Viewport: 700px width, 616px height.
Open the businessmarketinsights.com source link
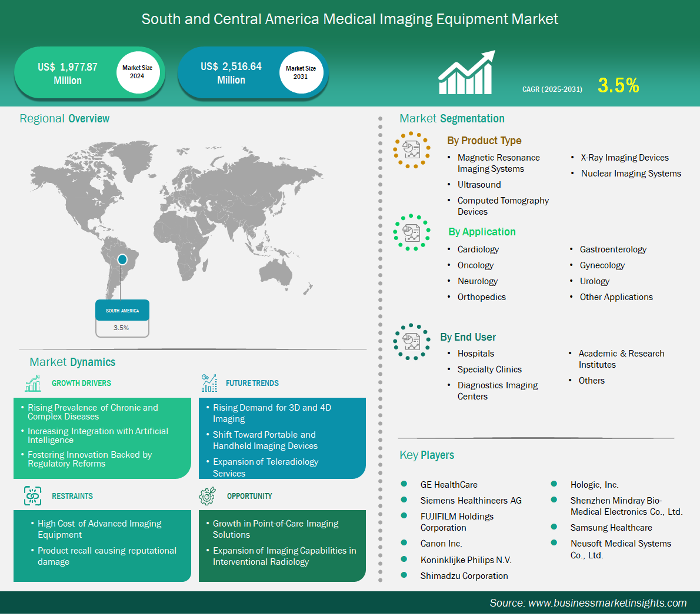[607, 603]
